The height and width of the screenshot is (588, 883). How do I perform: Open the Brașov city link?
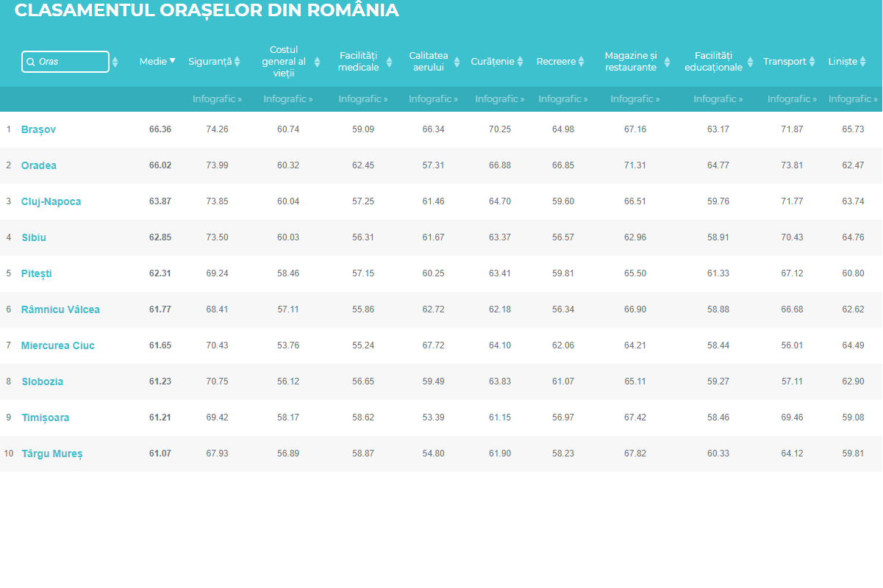click(38, 129)
